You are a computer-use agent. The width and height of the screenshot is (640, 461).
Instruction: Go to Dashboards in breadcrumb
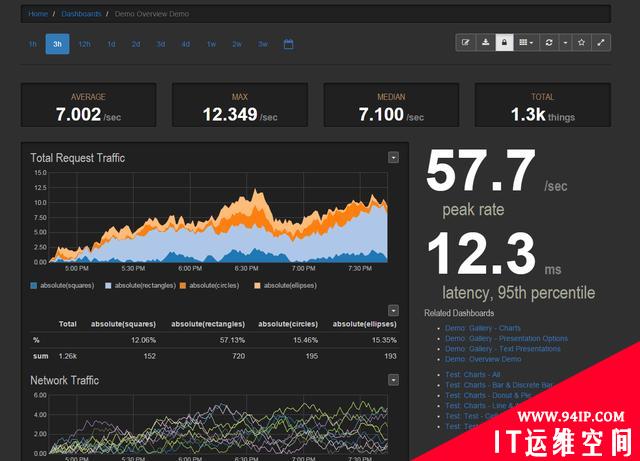pos(81,14)
